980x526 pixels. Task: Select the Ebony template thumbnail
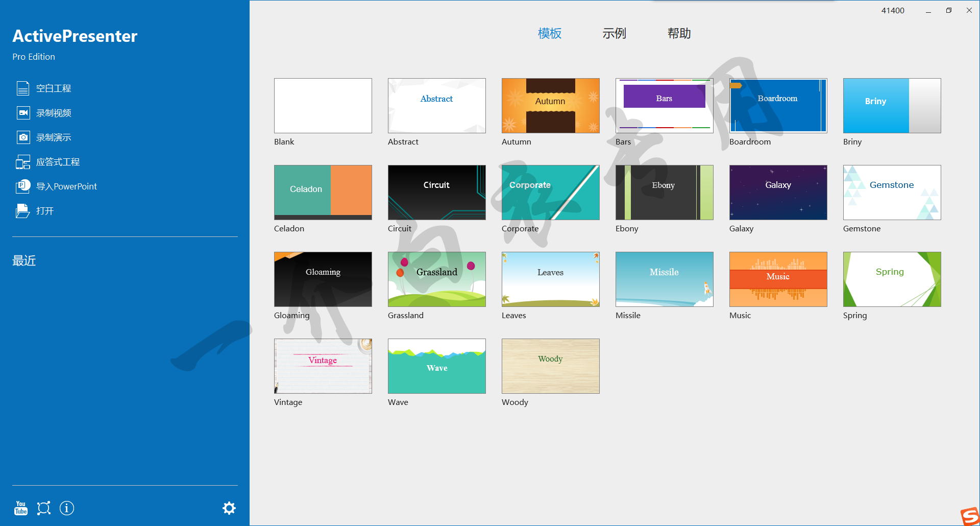pos(665,193)
